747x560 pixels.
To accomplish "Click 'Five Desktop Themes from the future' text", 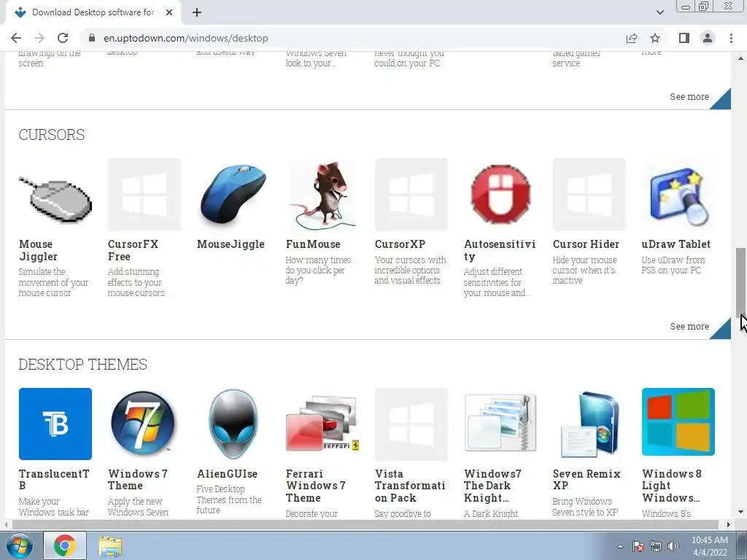I will tap(229, 499).
